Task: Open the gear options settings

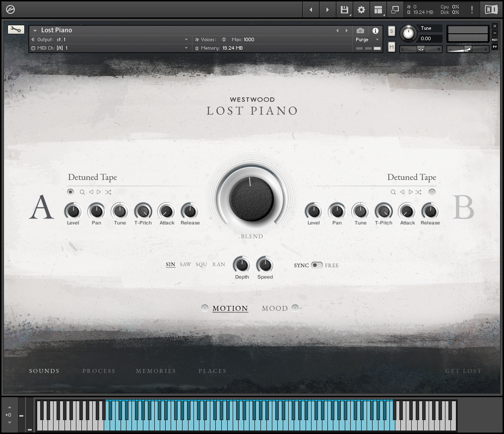Action: pyautogui.click(x=361, y=9)
